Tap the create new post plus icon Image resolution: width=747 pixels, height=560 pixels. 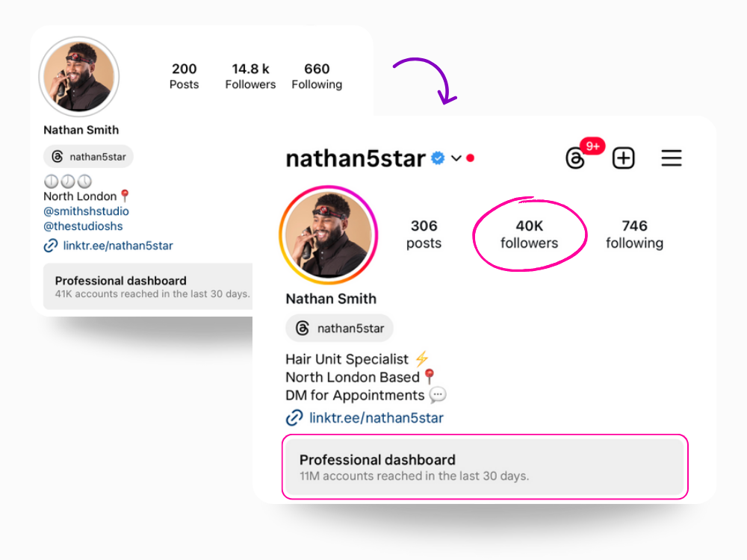click(x=623, y=158)
